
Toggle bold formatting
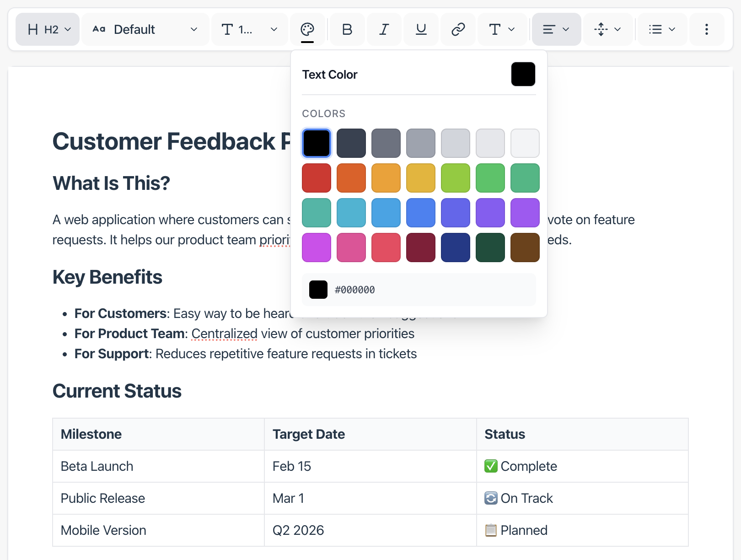pyautogui.click(x=347, y=29)
